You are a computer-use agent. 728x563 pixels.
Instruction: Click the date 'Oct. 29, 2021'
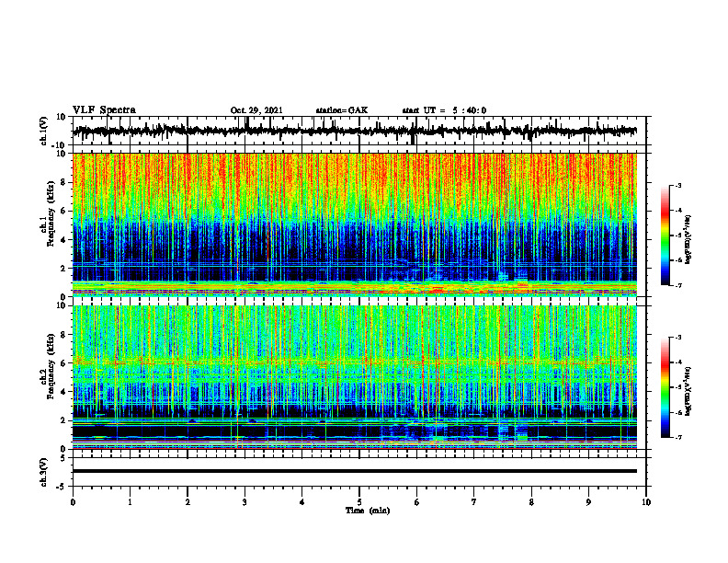[x=256, y=110]
